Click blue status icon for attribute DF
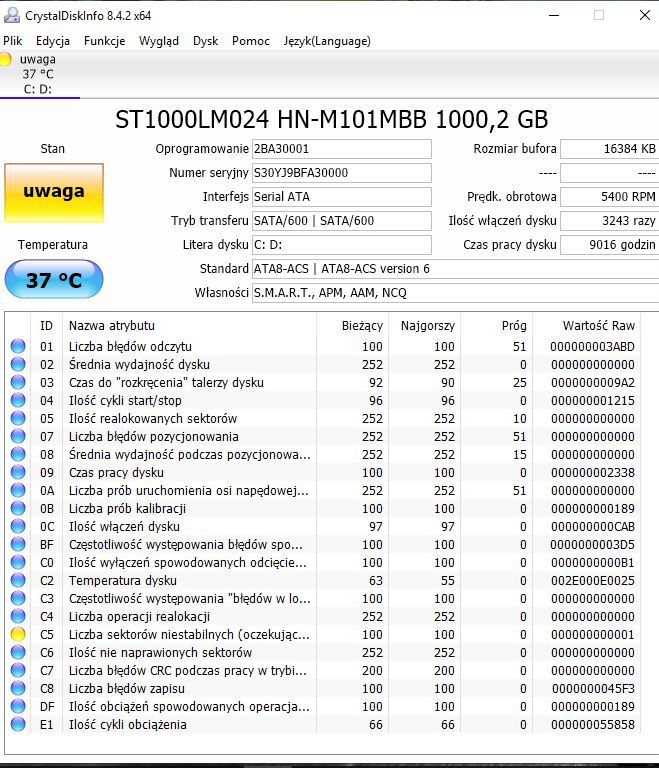 point(18,706)
